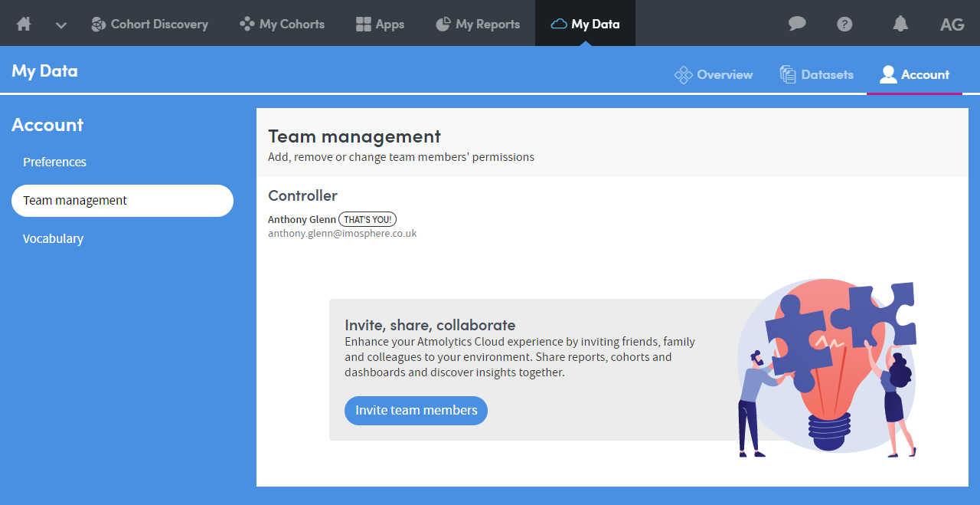Show notifications via the bell icon
This screenshot has height=505, width=980.
900,24
